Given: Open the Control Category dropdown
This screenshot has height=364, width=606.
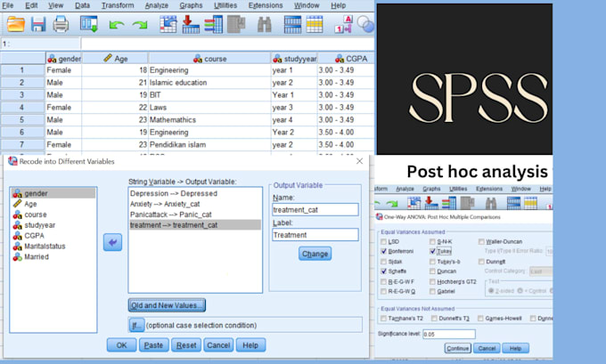Looking at the screenshot, I should 541,271.
